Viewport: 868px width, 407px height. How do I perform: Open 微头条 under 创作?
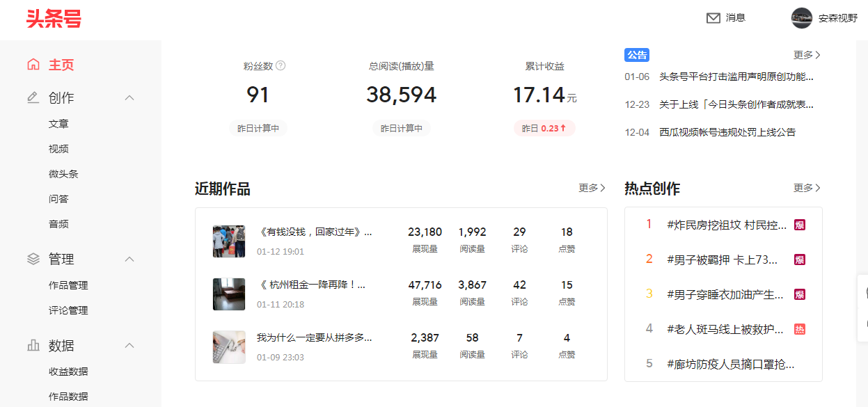coord(63,174)
